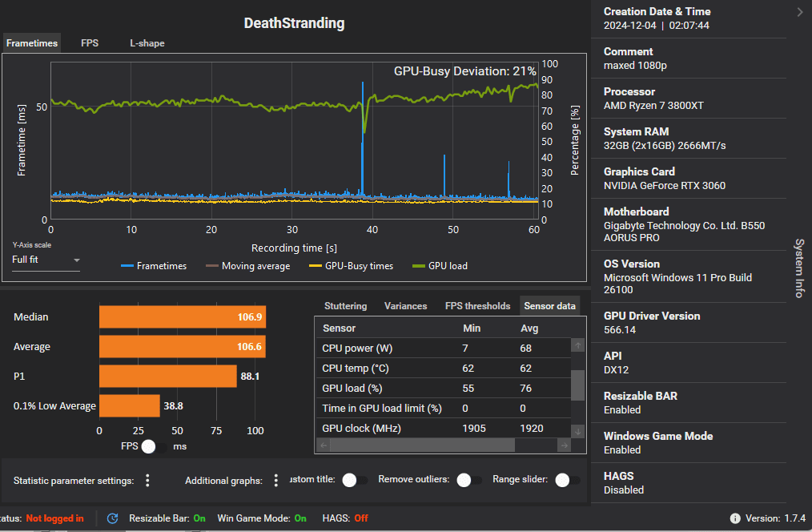Toggle FPS / ms unit switch
This screenshot has width=812, height=532.
(155, 446)
